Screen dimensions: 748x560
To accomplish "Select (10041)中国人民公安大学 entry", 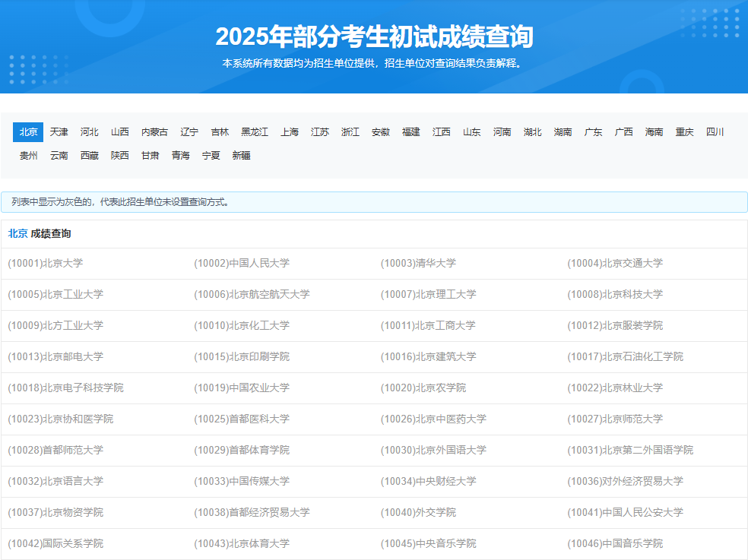I will click(x=625, y=512).
